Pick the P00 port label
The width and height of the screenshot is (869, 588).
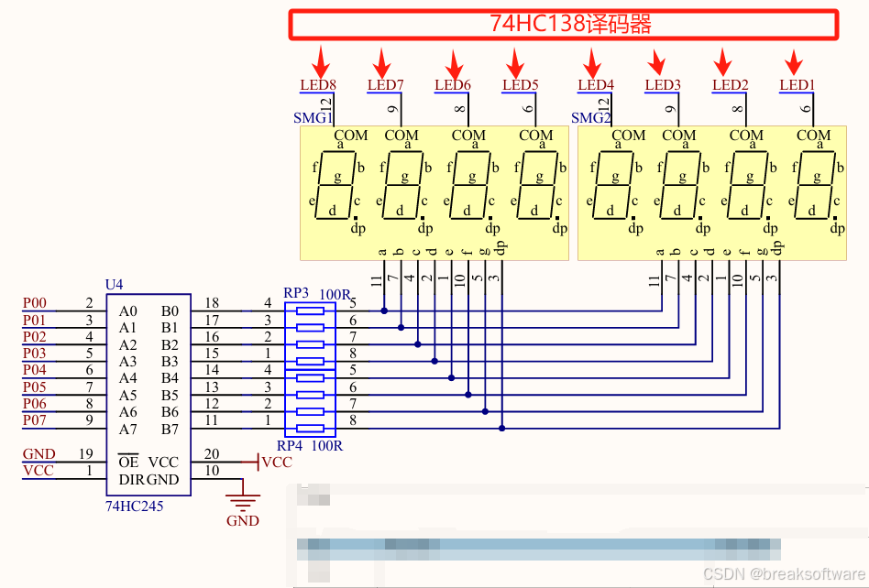[x=34, y=303]
